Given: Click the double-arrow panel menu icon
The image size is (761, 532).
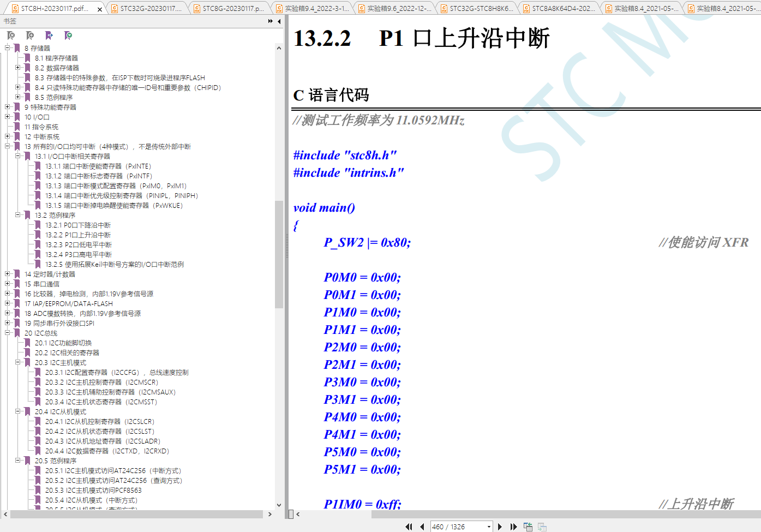Looking at the screenshot, I should click(271, 21).
